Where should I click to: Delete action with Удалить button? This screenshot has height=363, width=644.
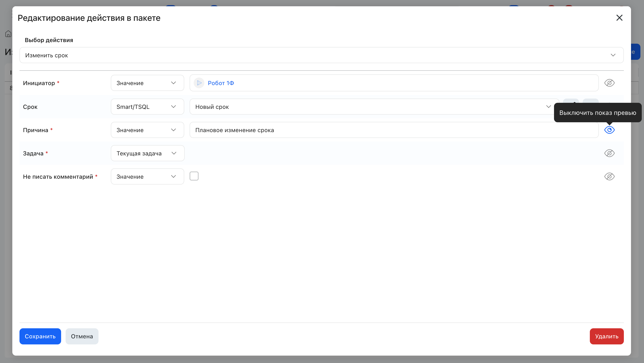coord(606,336)
